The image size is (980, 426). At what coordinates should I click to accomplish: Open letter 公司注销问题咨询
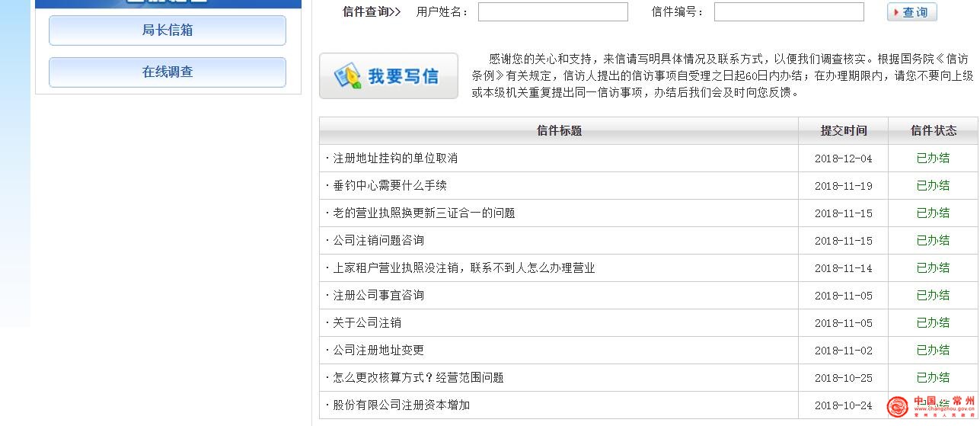point(378,241)
